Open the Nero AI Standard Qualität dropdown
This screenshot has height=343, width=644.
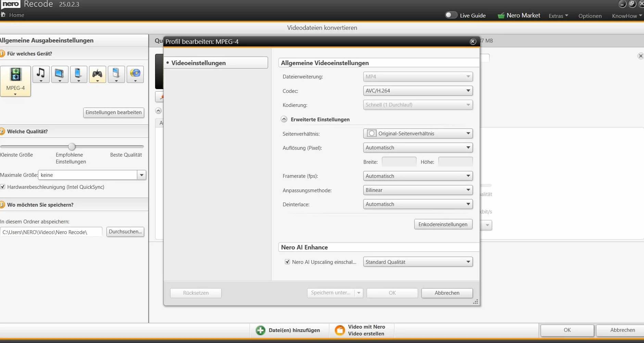coord(418,262)
